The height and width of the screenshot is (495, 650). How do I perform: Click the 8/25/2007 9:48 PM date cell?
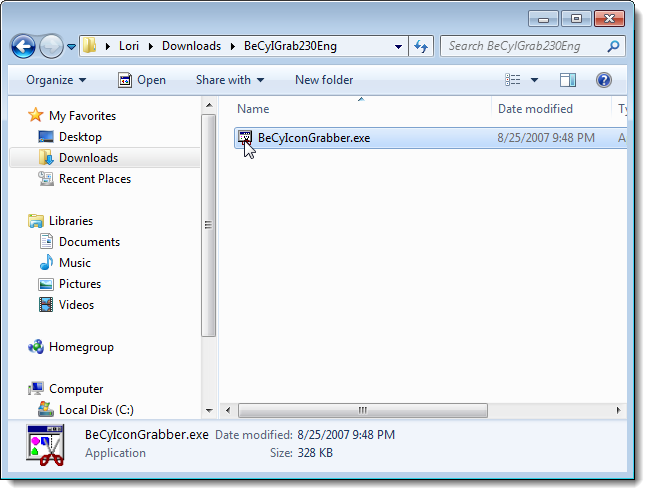tap(546, 138)
